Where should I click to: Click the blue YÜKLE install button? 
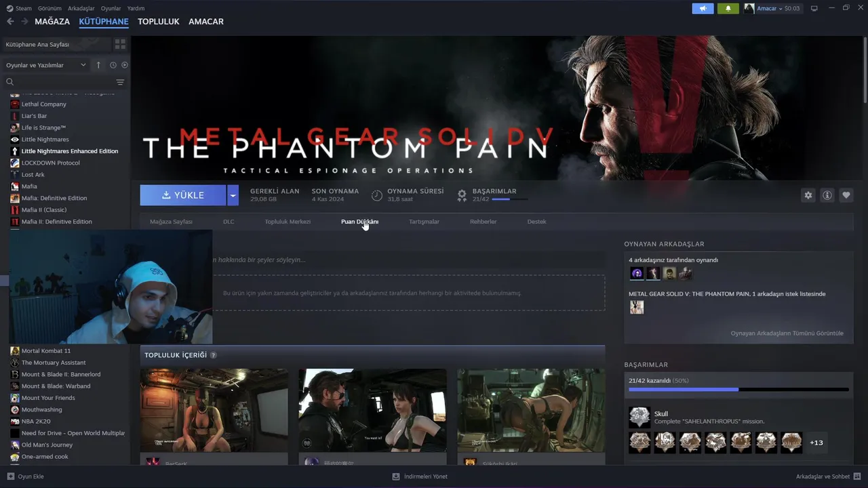183,195
